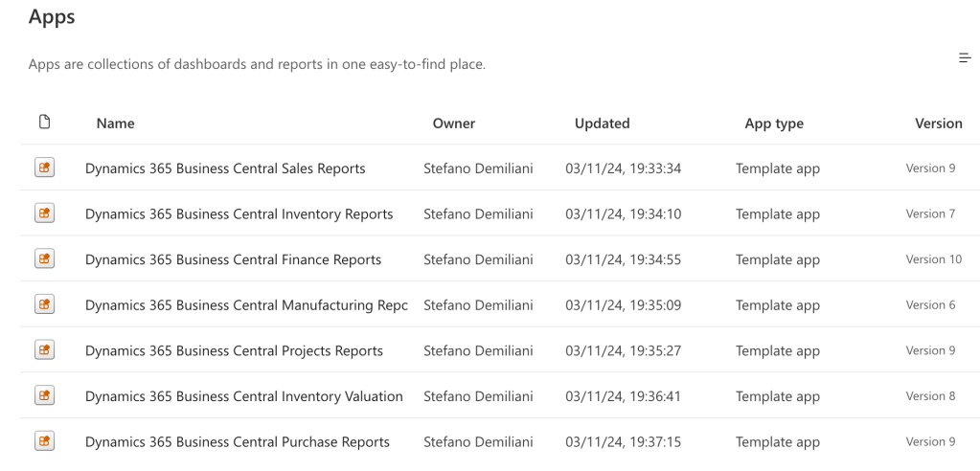Sort the list by Updated column

pyautogui.click(x=602, y=123)
